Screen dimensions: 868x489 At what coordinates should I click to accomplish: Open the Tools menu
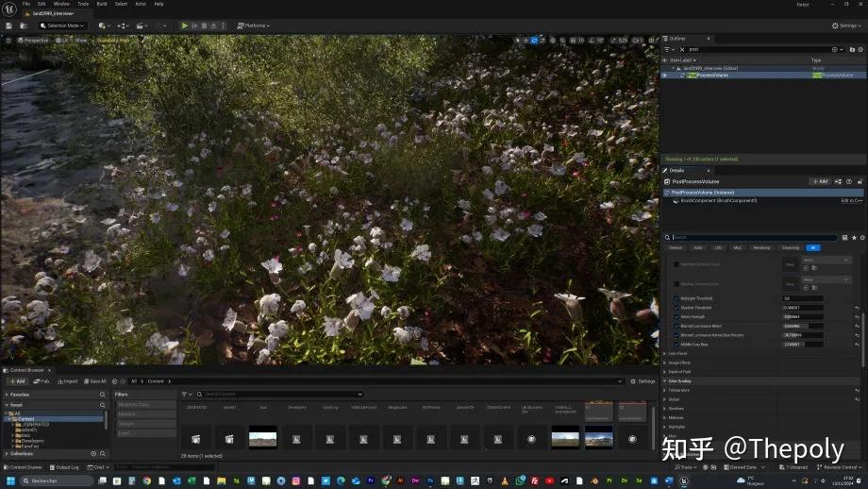83,4
